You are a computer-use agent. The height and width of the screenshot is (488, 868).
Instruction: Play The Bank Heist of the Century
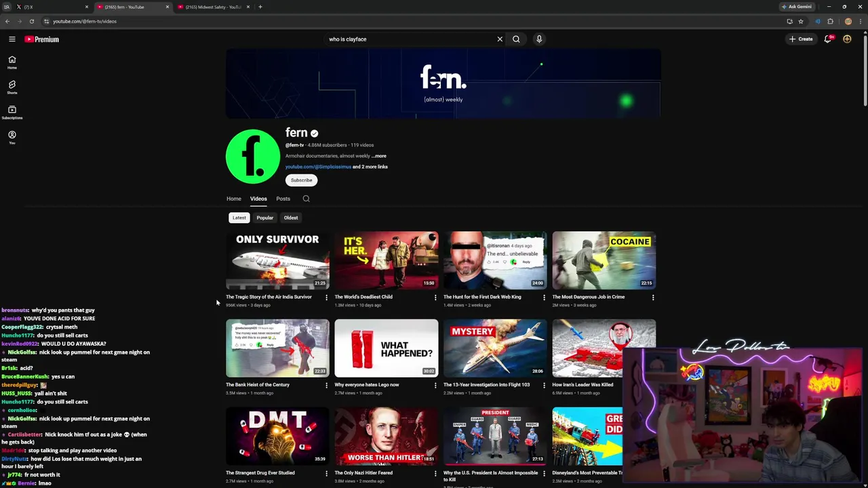[277, 348]
